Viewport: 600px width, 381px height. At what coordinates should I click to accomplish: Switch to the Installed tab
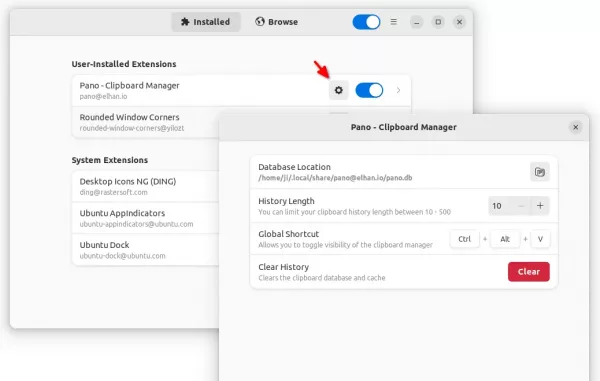pyautogui.click(x=206, y=22)
